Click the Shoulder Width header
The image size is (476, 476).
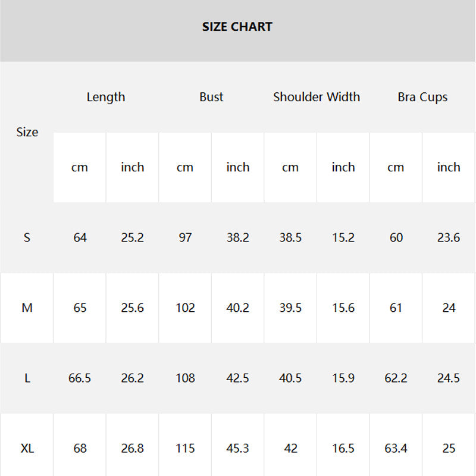point(317,97)
